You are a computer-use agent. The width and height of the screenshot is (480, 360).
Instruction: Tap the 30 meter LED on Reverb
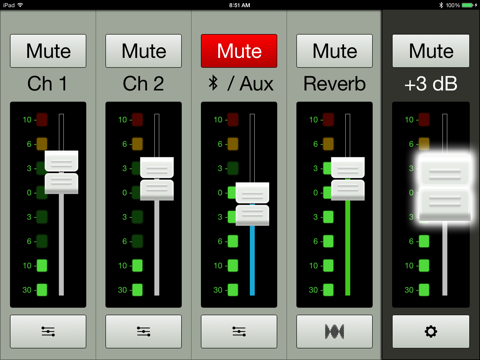(x=328, y=290)
